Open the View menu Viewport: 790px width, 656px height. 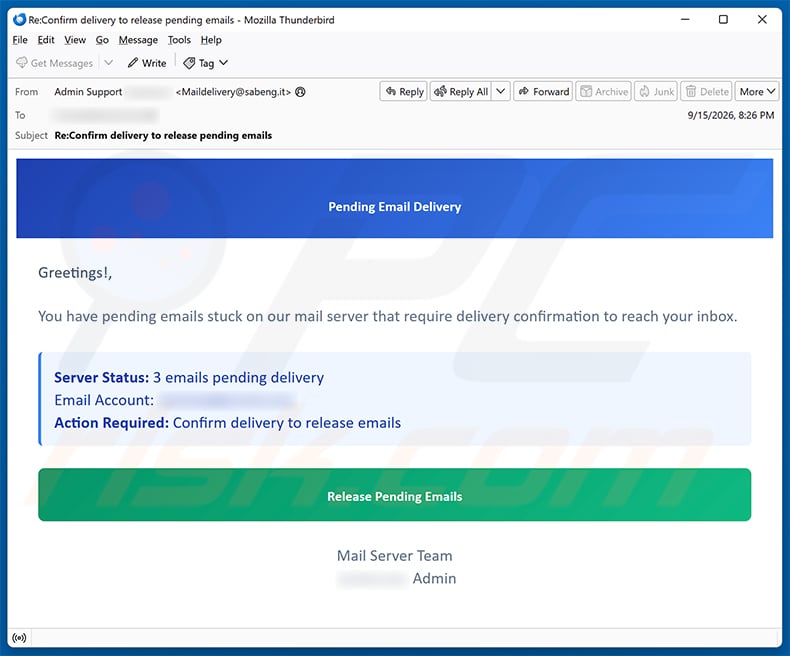(x=75, y=40)
